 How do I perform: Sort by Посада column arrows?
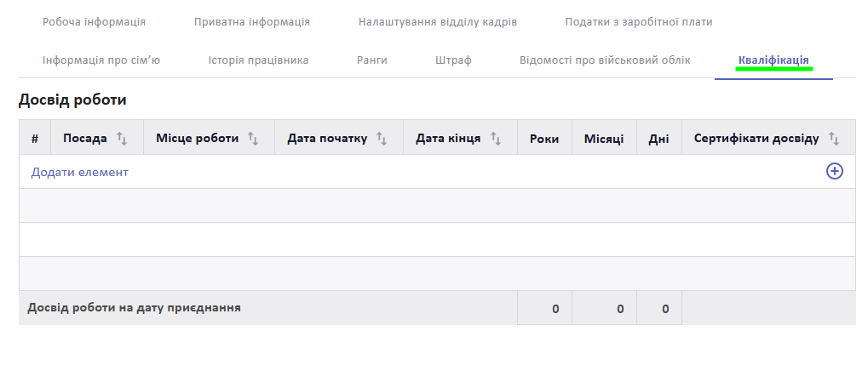tap(122, 139)
